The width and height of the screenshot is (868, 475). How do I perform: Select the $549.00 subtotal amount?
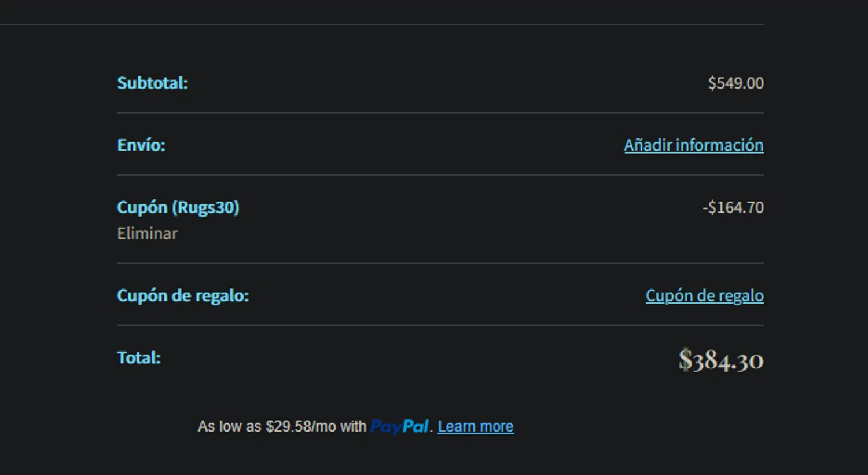tap(735, 83)
